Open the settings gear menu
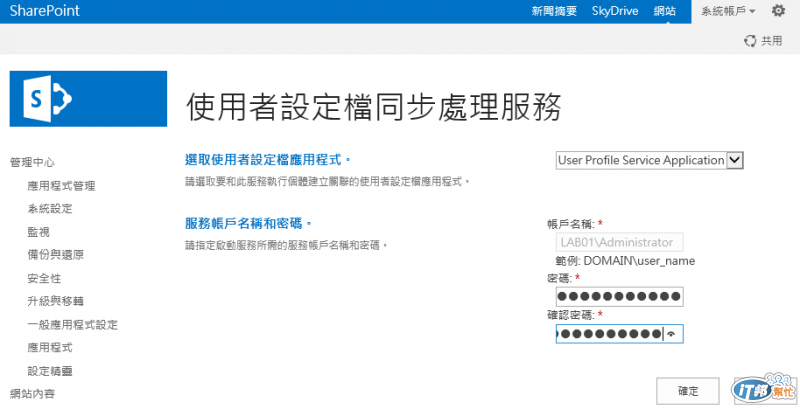800x409 pixels. point(778,10)
